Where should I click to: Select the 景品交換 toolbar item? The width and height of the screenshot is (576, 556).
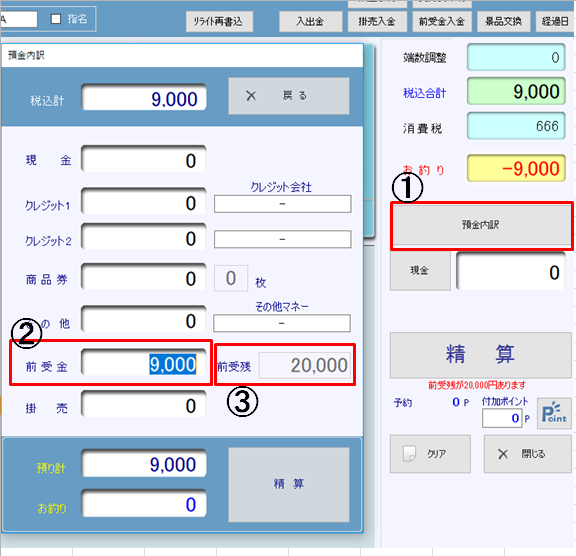(504, 22)
